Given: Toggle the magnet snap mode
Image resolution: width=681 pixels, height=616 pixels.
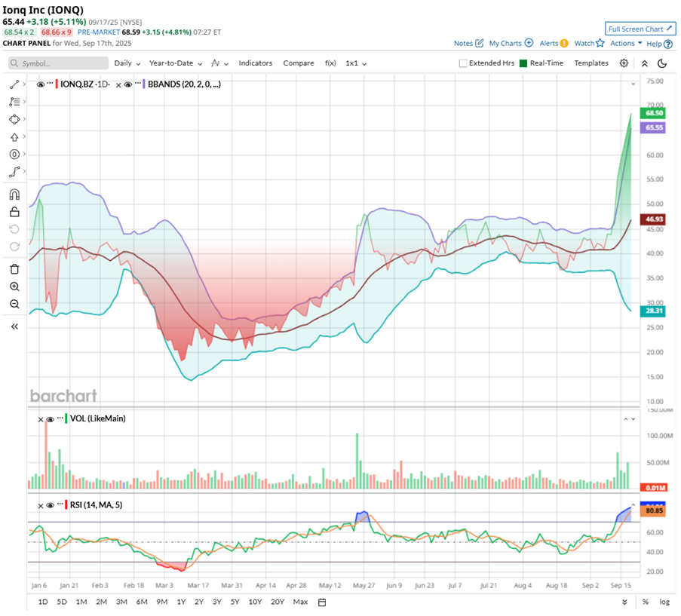Looking at the screenshot, I should pos(14,195).
